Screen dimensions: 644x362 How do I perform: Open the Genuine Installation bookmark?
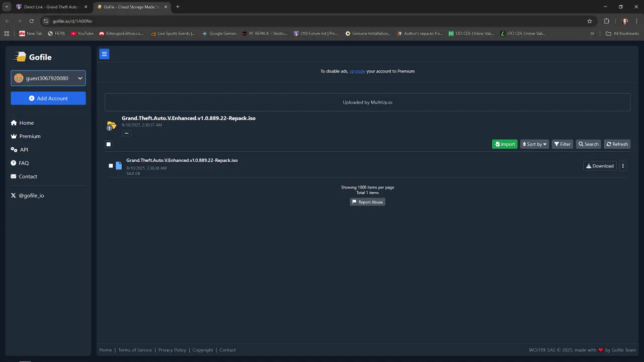click(368, 34)
